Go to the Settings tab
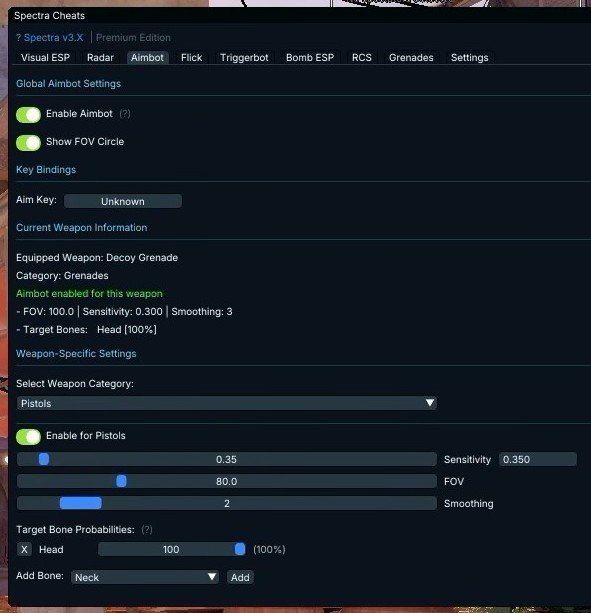 tap(469, 57)
